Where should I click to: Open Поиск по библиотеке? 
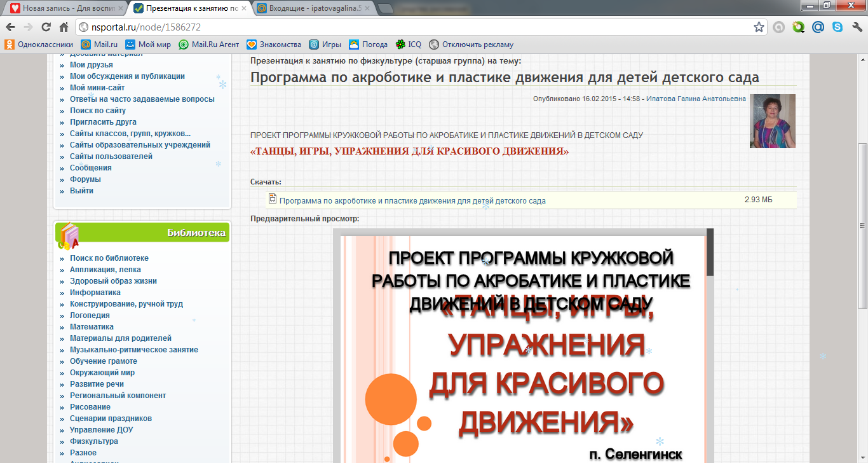click(x=109, y=258)
